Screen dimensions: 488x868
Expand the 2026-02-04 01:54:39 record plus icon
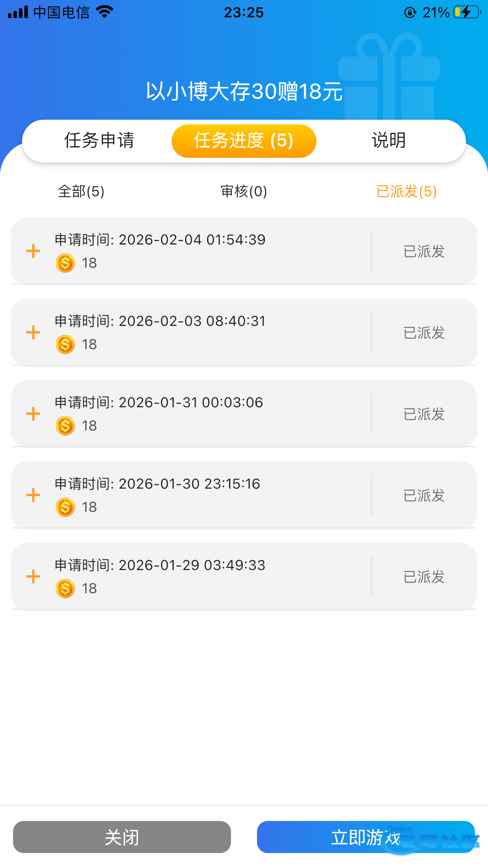pos(33,251)
